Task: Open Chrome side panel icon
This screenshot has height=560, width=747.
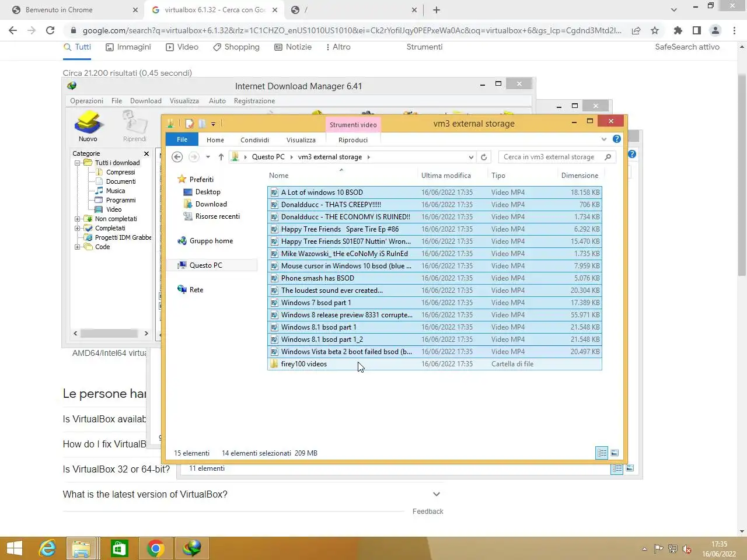Action: 697,30
